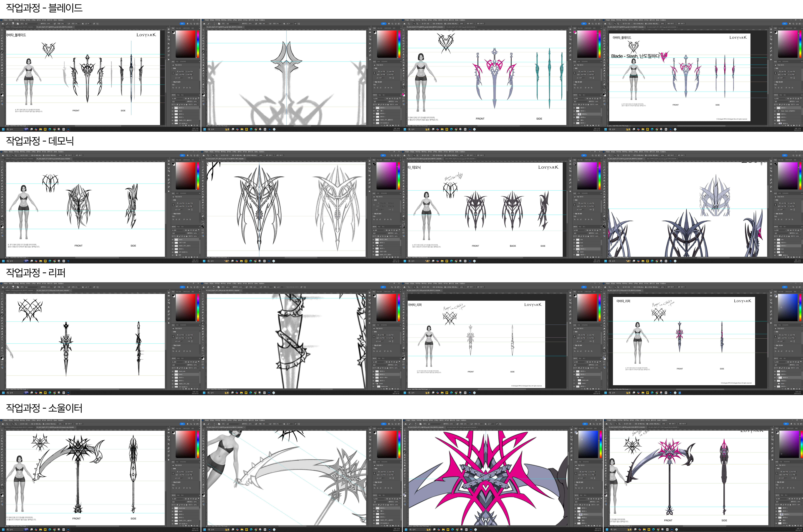Viewport: 803px width, 532px height.
Task: In last 소울이터 screenshot, click new-layer plus icon
Action: tap(798, 526)
